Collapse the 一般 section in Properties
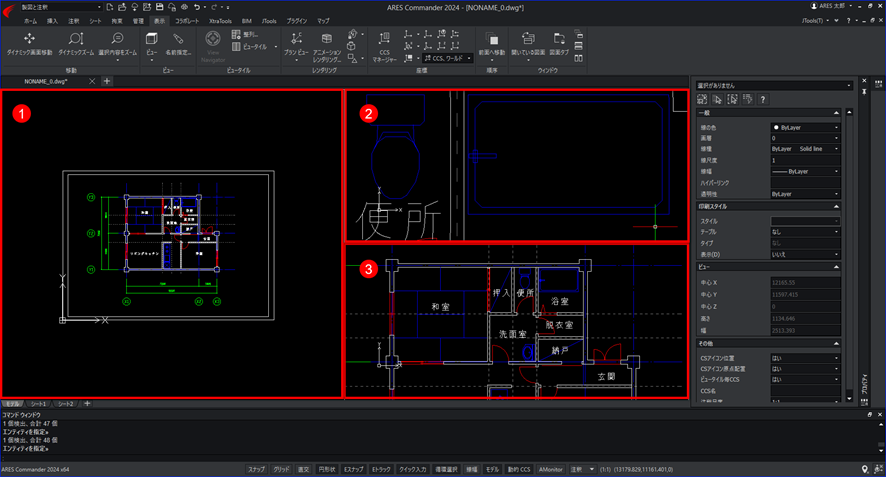This screenshot has width=886, height=477. click(836, 113)
